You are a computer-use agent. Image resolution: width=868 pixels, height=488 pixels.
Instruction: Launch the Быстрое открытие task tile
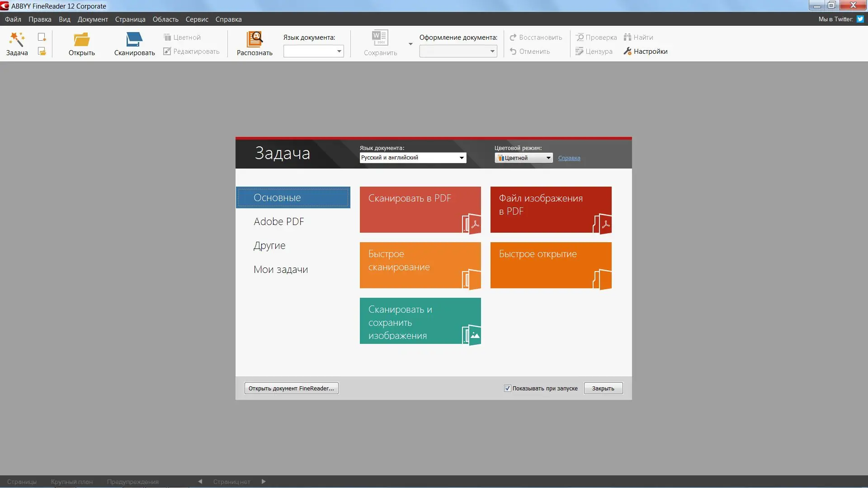point(551,265)
